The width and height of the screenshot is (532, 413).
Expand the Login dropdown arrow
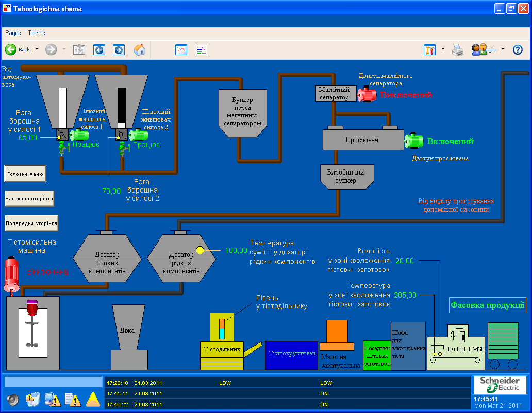pyautogui.click(x=503, y=49)
